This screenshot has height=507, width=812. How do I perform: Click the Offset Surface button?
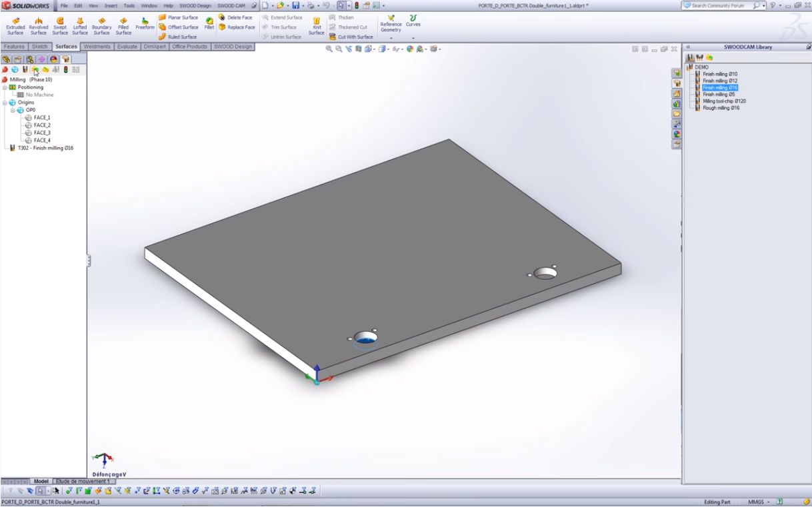(x=179, y=27)
